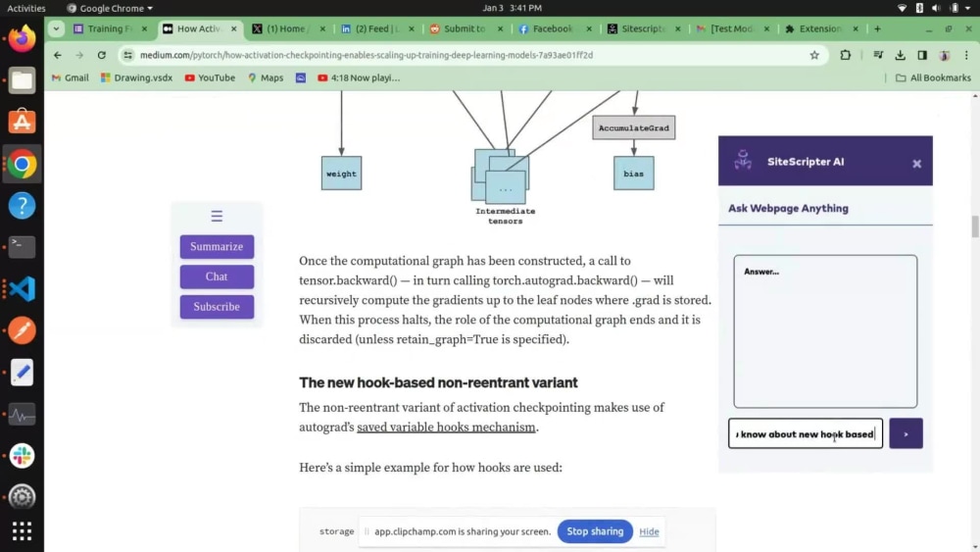980x552 pixels.
Task: Reload the Medium page
Action: click(101, 55)
